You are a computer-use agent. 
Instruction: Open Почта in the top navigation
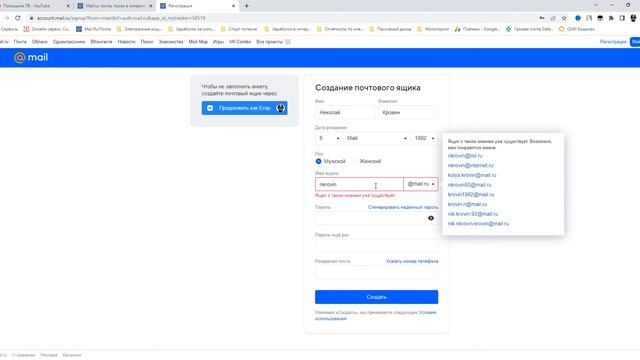point(20,42)
